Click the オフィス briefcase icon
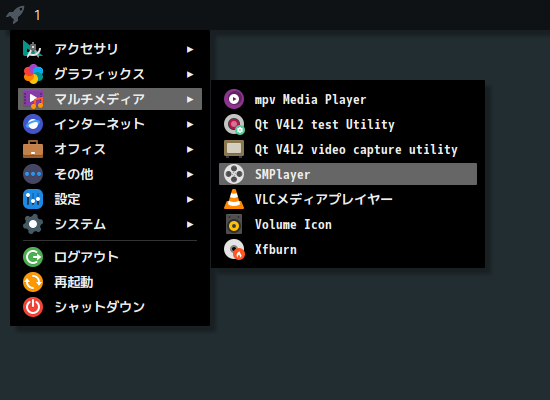Viewport: 550px width, 400px height. click(x=33, y=149)
